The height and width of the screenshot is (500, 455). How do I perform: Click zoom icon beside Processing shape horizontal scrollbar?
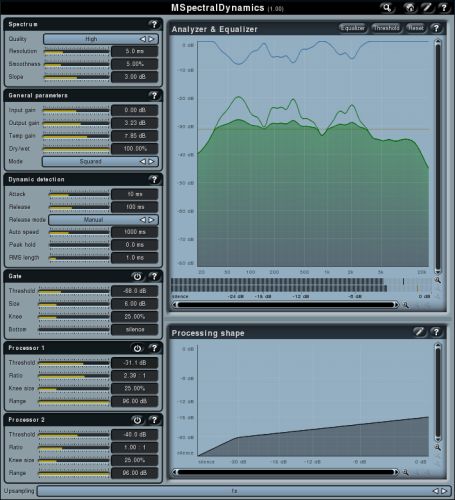tap(406, 472)
